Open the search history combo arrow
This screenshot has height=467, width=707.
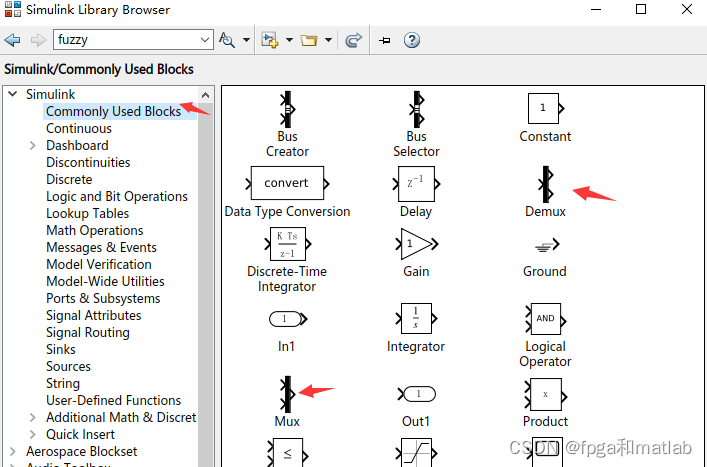[205, 40]
